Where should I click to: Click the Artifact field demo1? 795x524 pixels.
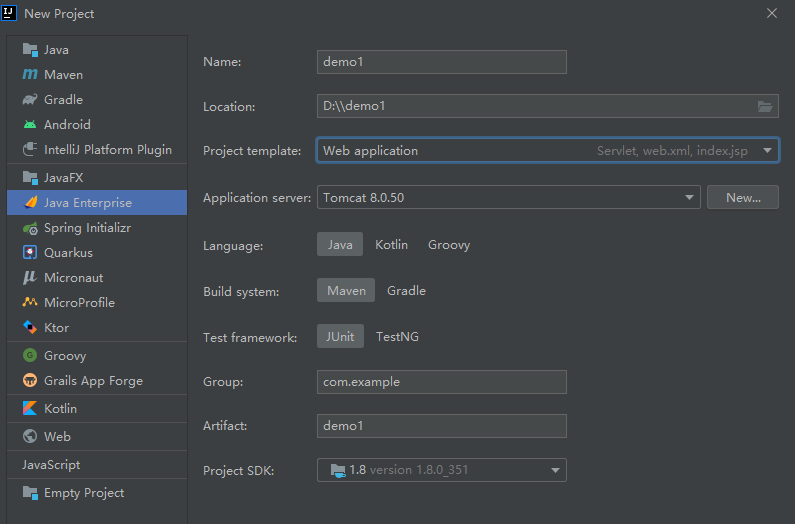pos(442,426)
